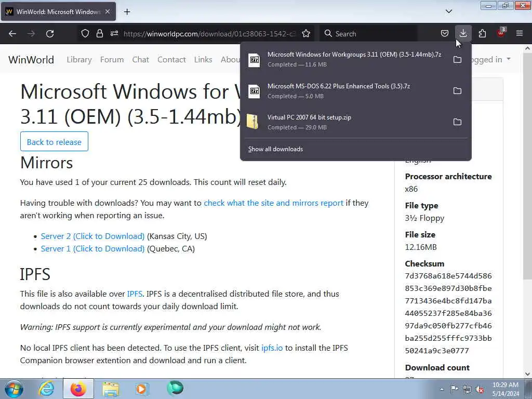
Task: Open the Windows Start button
Action: [14, 389]
